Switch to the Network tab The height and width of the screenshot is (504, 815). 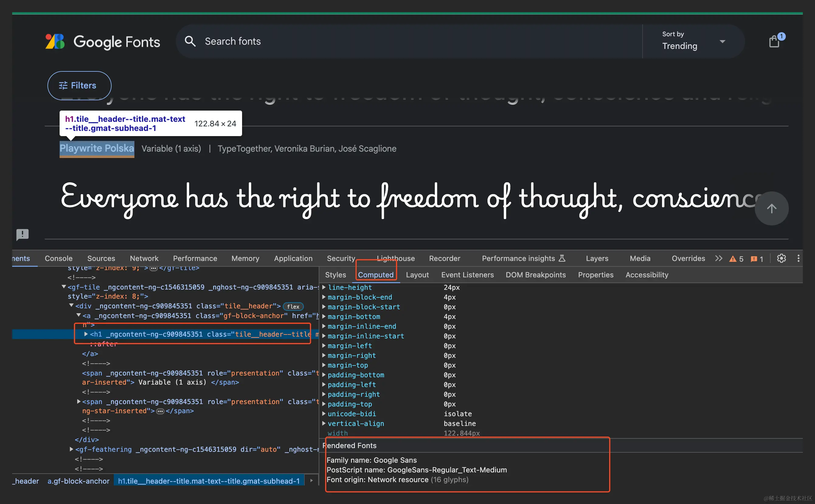click(x=144, y=258)
